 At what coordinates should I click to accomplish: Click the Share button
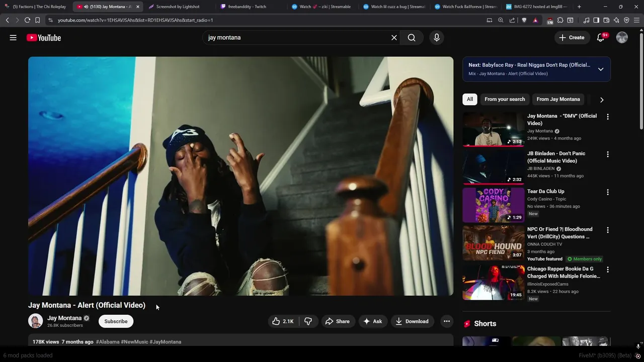(x=338, y=321)
